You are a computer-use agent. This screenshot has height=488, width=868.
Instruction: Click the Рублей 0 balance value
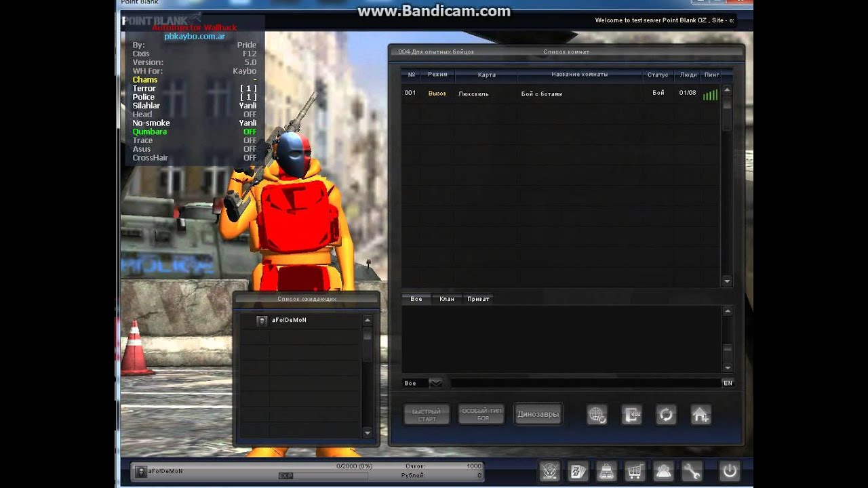pyautogui.click(x=479, y=476)
